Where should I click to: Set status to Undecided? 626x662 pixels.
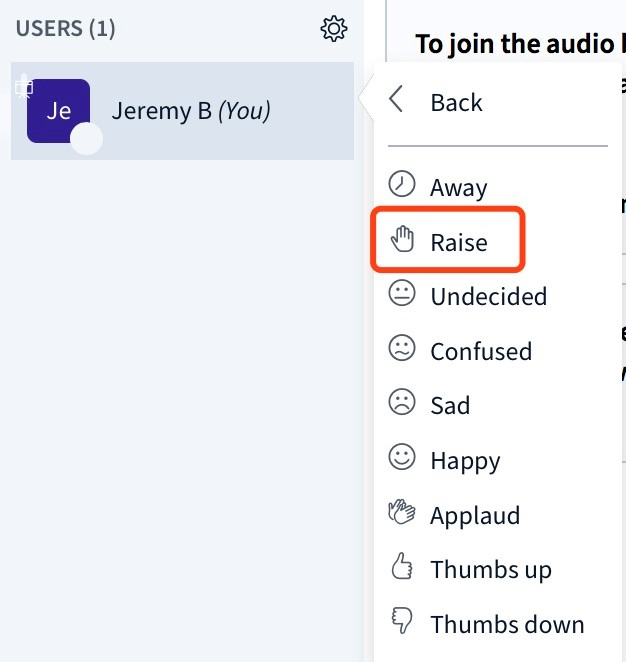coord(488,297)
